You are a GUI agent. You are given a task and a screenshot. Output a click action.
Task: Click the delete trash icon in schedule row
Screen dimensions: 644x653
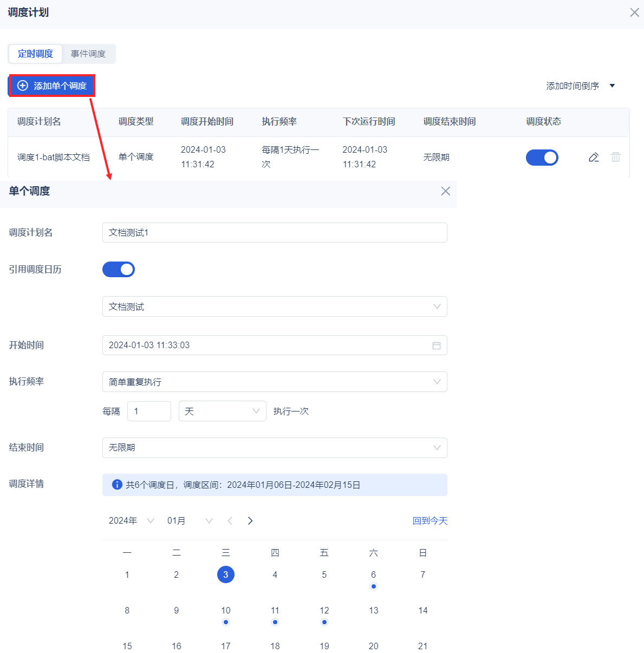[616, 157]
